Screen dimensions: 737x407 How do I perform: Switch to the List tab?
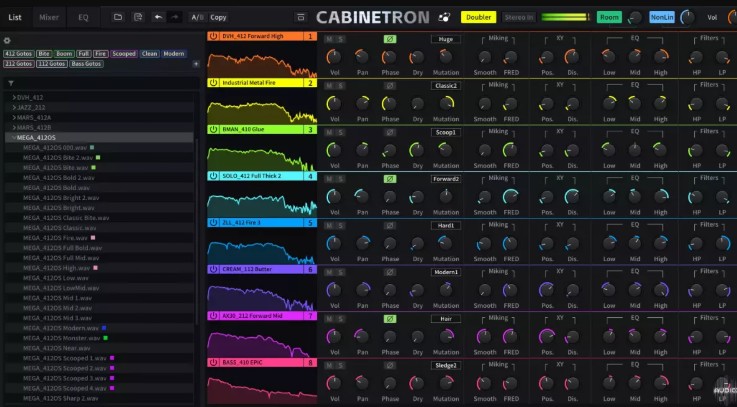pyautogui.click(x=15, y=17)
